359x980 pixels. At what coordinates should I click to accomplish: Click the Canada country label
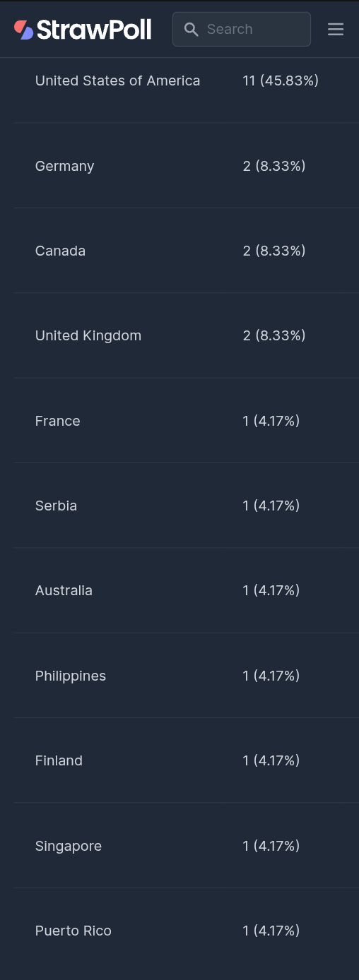point(60,251)
